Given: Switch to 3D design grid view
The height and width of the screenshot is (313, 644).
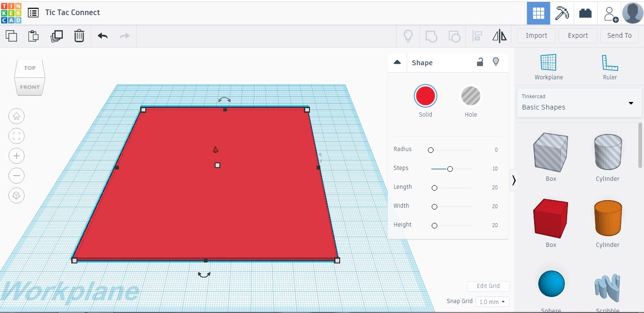Looking at the screenshot, I should click(538, 13).
